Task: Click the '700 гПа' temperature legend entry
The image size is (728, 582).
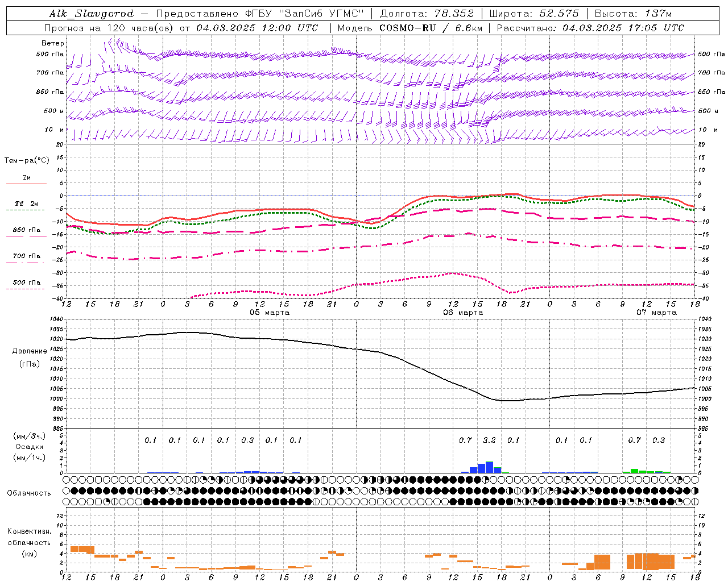Action: point(27,256)
